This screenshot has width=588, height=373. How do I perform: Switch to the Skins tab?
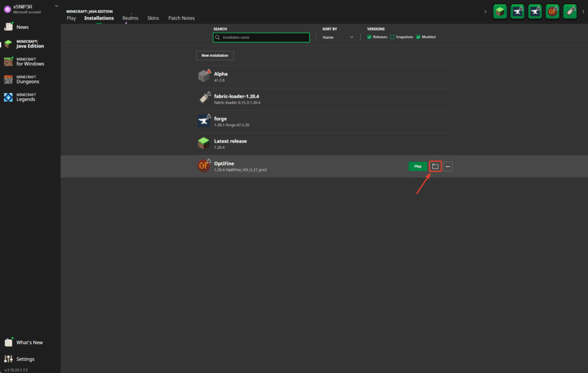pyautogui.click(x=153, y=18)
